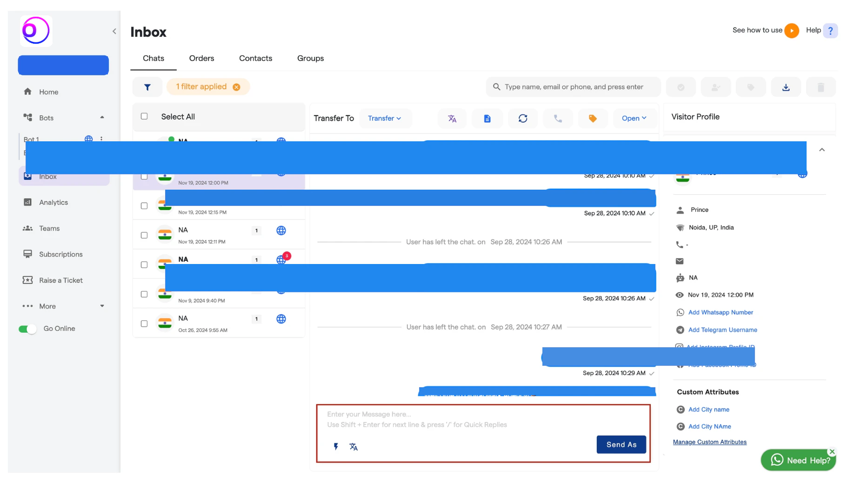Open the filter funnel icon
This screenshot has height=502, width=868.
point(147,87)
